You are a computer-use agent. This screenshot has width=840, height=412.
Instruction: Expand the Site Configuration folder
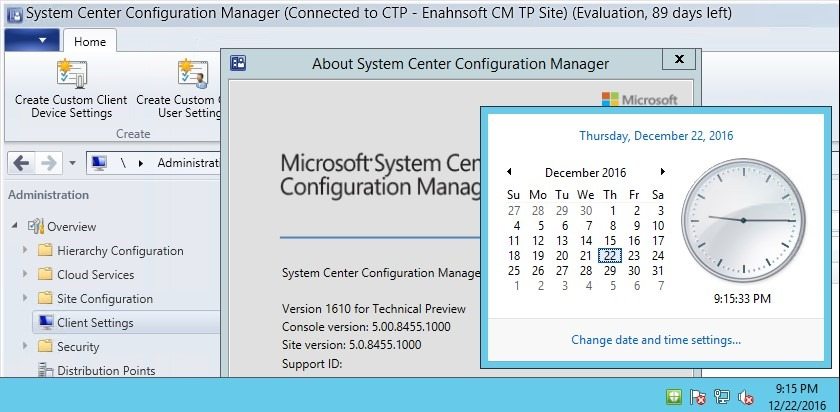pos(25,298)
